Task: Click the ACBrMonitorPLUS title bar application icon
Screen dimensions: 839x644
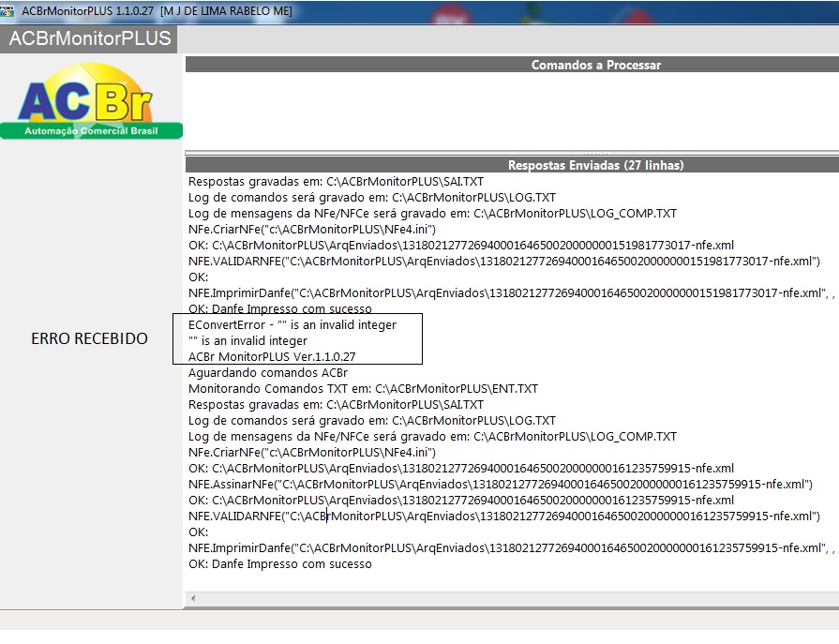Action: 7,11
